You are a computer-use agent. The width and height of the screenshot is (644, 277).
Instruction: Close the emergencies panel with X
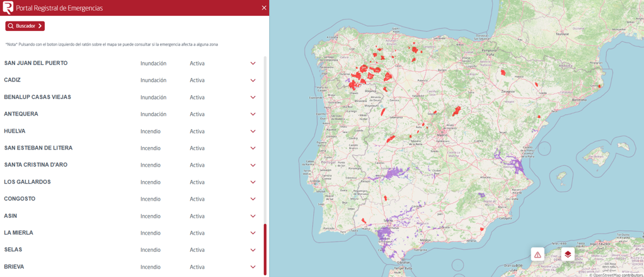pyautogui.click(x=263, y=8)
